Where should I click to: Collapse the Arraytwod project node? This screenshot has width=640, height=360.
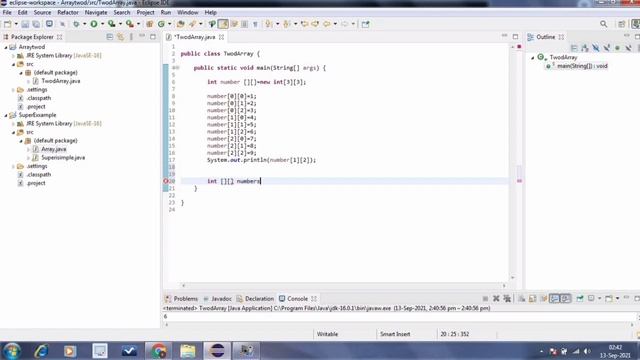tap(6, 47)
